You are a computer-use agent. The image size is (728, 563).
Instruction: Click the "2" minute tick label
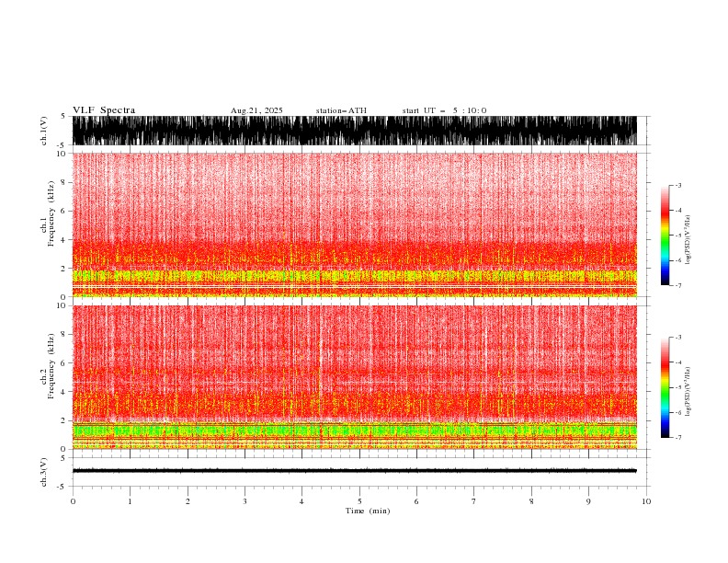[188, 501]
